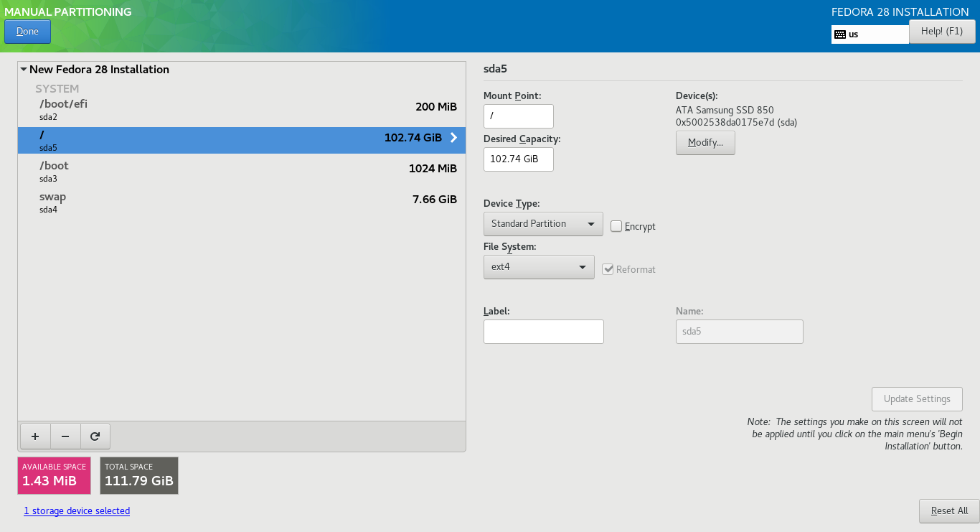The width and height of the screenshot is (980, 532).
Task: Click the 1024 MiB size value
Action: [433, 169]
